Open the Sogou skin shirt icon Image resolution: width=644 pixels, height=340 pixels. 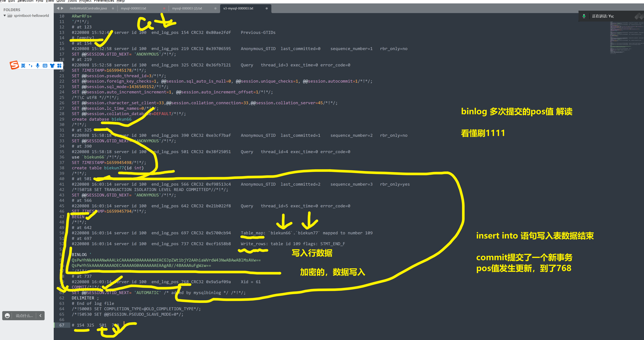(52, 66)
